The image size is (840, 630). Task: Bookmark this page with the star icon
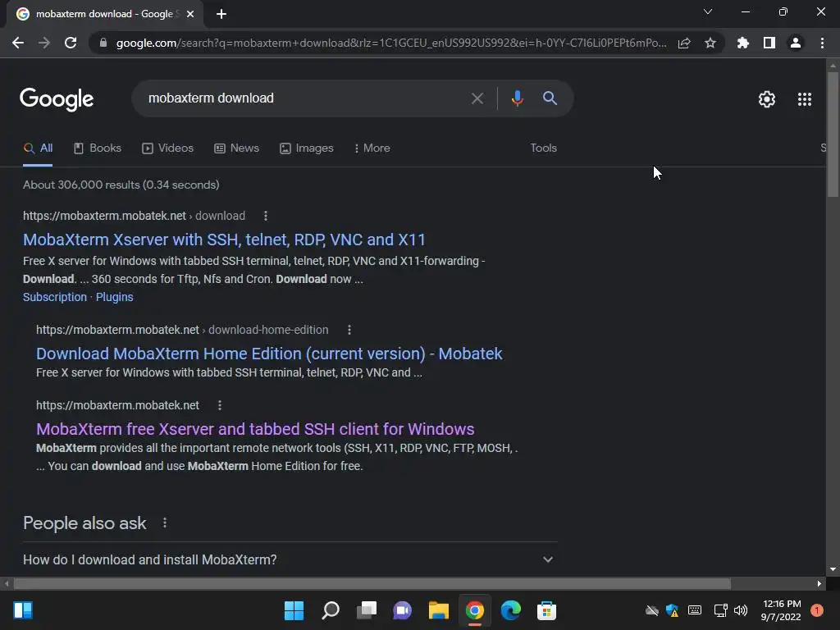coord(710,43)
